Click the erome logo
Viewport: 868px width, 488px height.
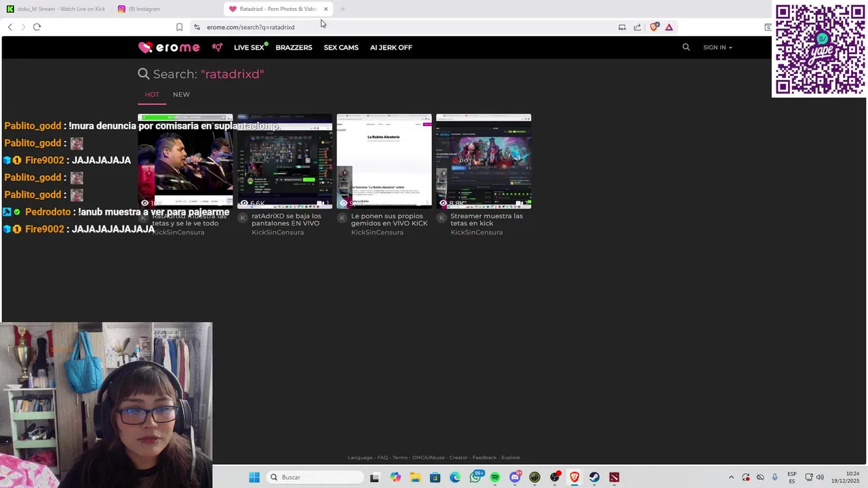(x=169, y=47)
